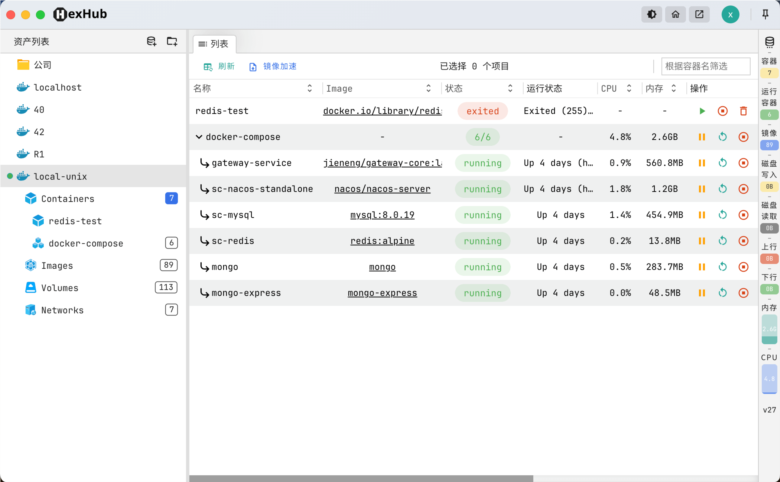Collapse the docker-compose group row
780x482 pixels.
click(x=198, y=137)
